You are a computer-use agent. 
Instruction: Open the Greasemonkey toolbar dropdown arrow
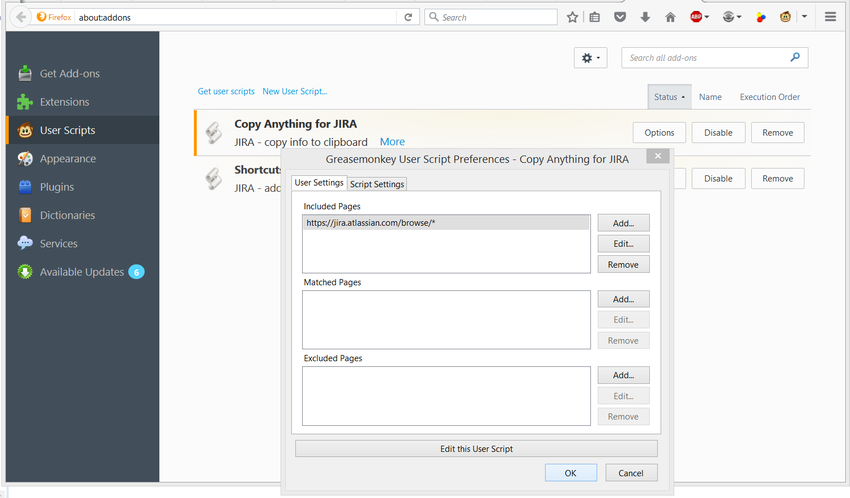coord(804,17)
